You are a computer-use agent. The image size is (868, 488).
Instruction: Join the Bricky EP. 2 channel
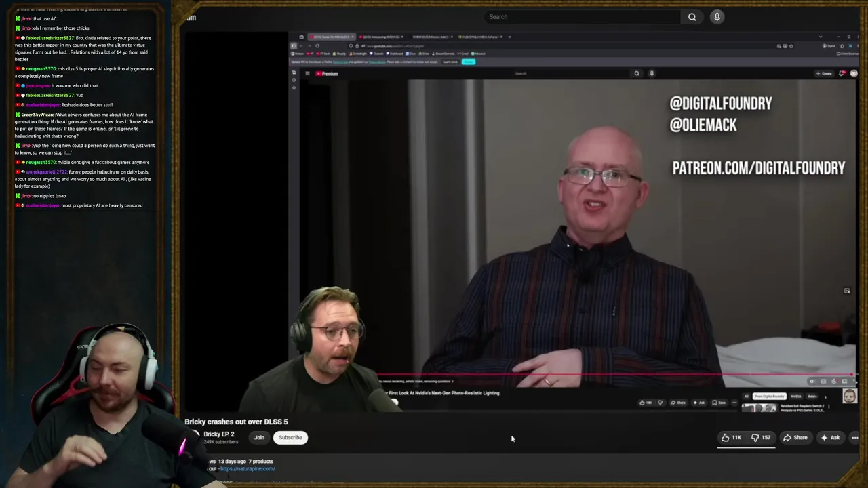pyautogui.click(x=259, y=438)
